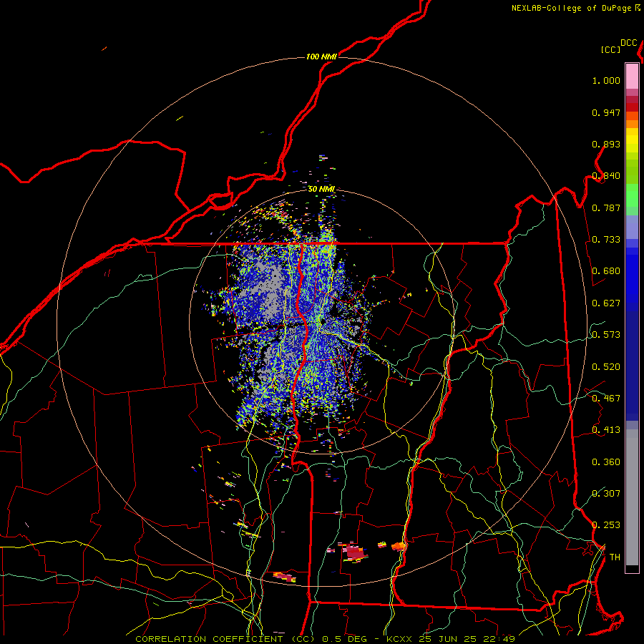Click the 0.947 scale value
This screenshot has height=644, width=644.
click(606, 112)
